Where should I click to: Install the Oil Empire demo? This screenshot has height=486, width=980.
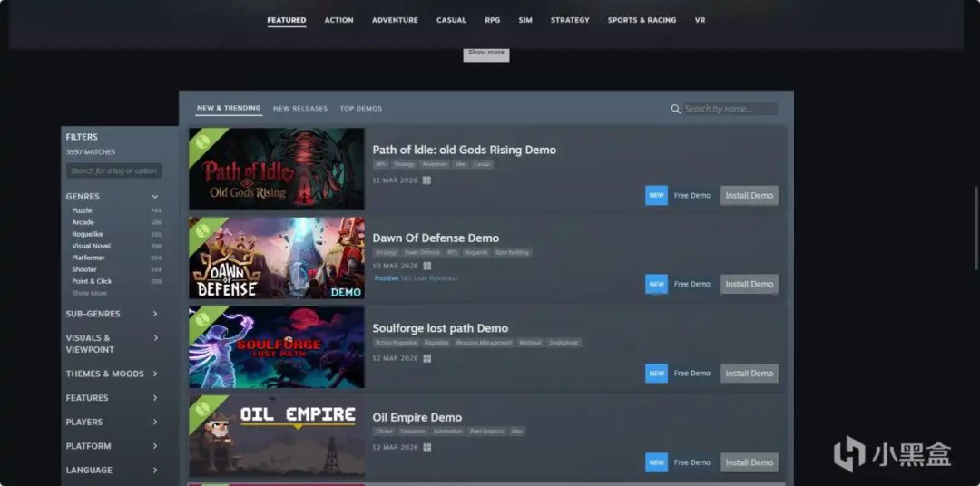pos(750,462)
